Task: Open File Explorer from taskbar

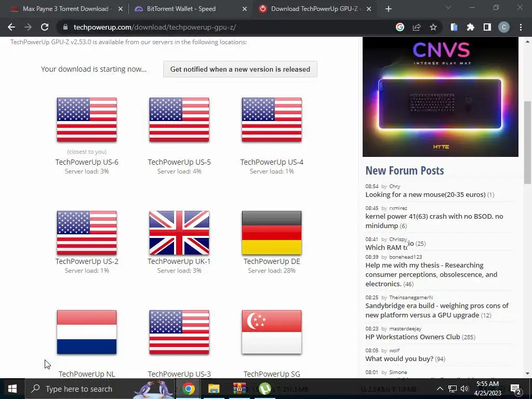Action: pyautogui.click(x=214, y=389)
